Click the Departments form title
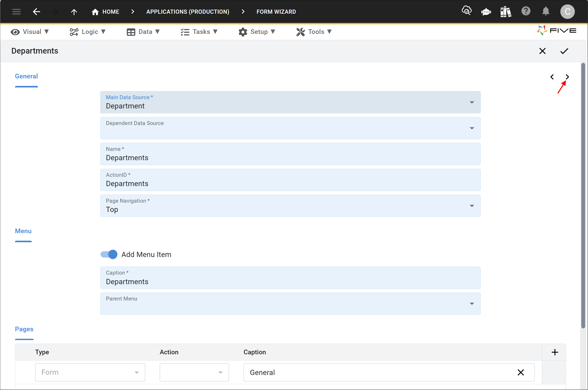Viewport: 588px width, 390px height. click(35, 51)
